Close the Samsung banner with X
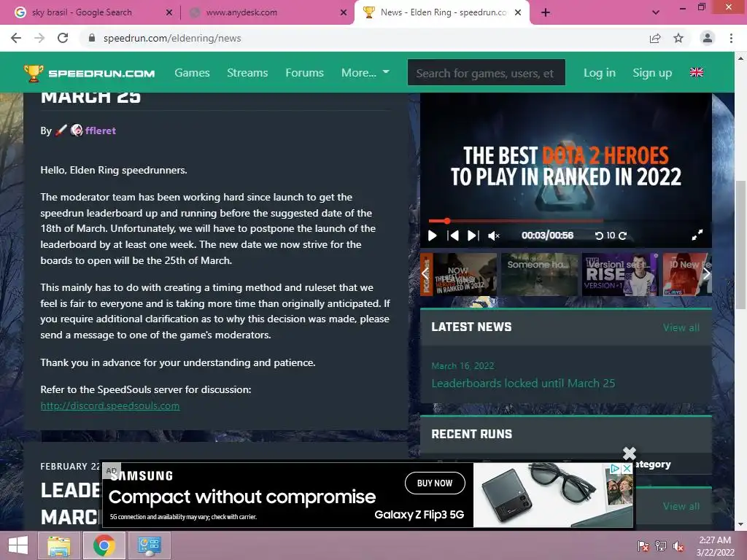 pyautogui.click(x=630, y=453)
